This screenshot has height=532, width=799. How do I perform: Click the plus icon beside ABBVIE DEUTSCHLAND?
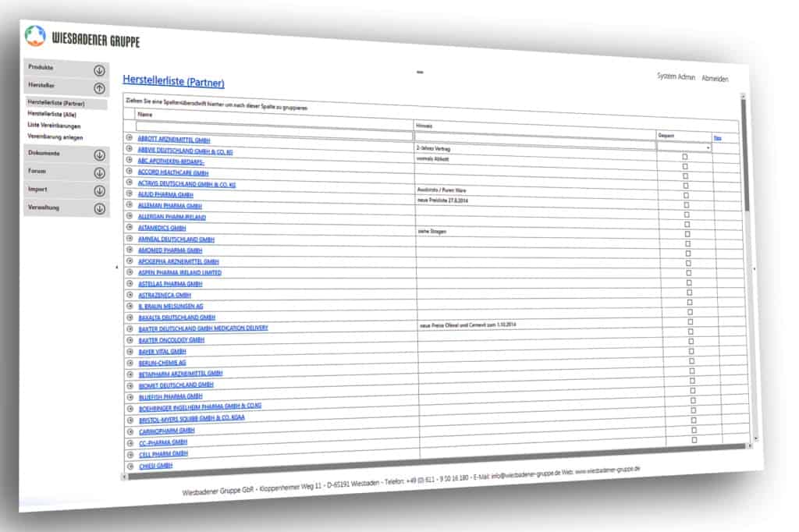click(x=129, y=149)
